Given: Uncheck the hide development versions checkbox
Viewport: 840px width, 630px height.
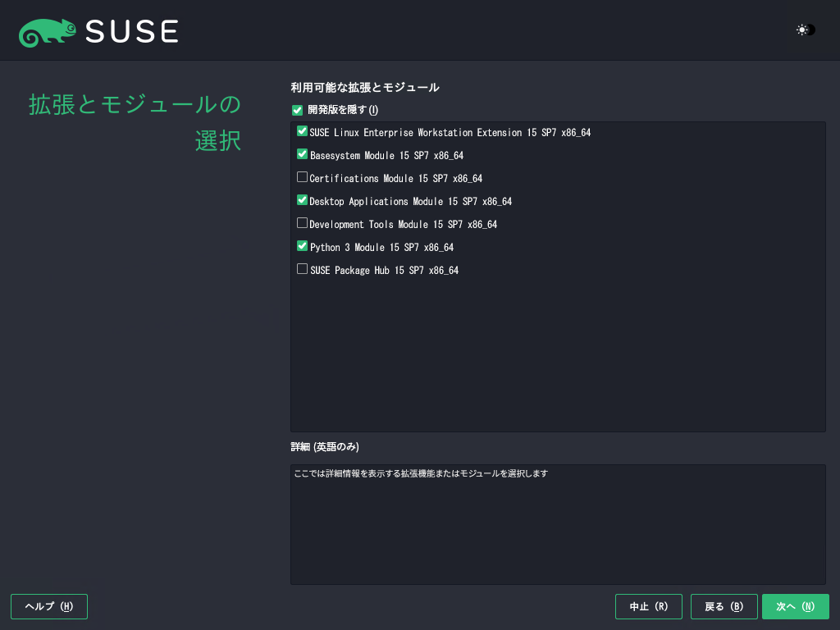Looking at the screenshot, I should [297, 111].
